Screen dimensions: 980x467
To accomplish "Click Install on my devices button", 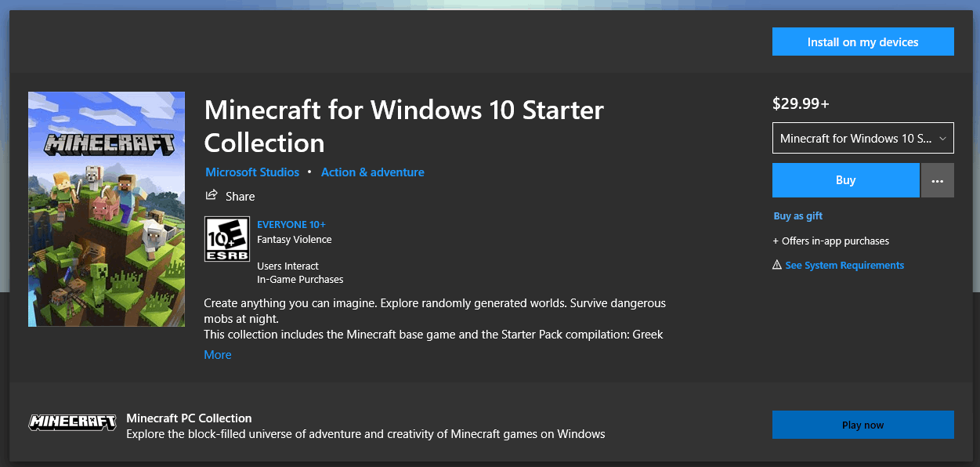I will pos(863,42).
